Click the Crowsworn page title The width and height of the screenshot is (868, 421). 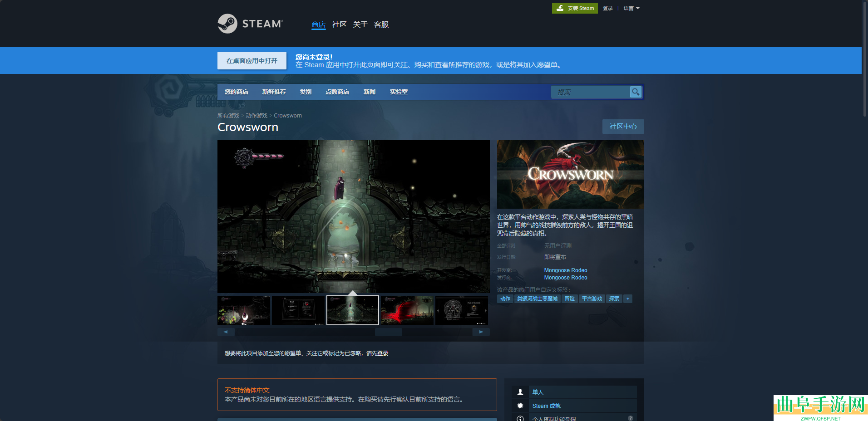click(248, 127)
